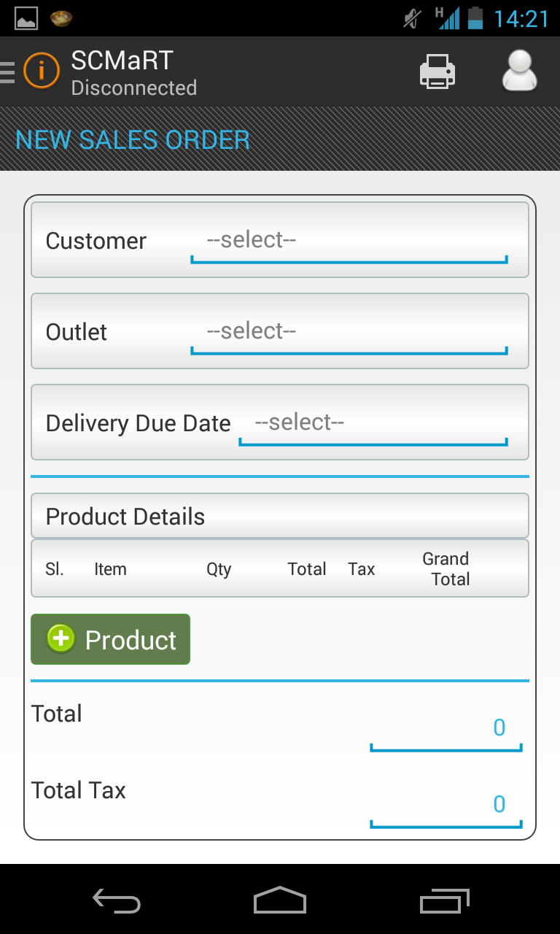
Task: Open the hamburger navigation menu
Action: pos(7,72)
